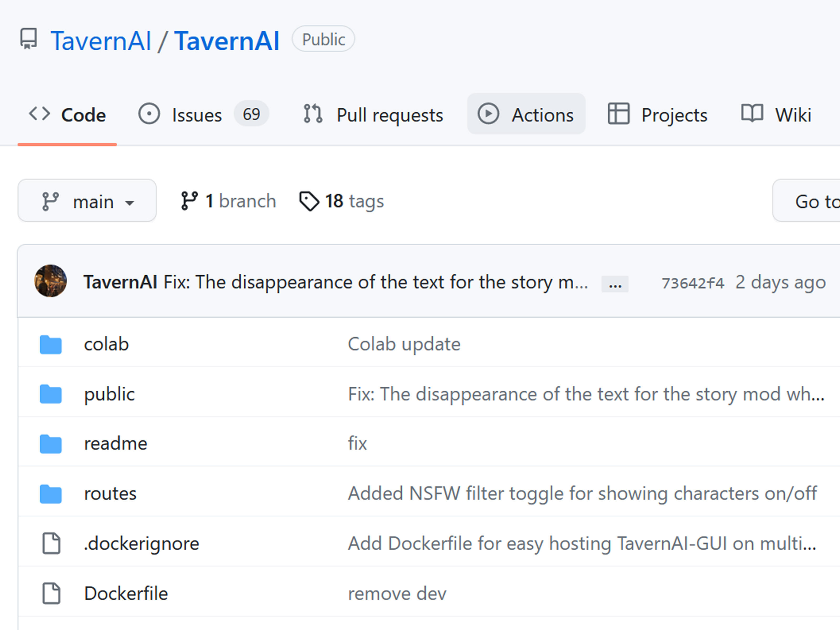Viewport: 840px width, 630px height.
Task: Click the tag icon beside 18 tags
Action: pos(309,201)
